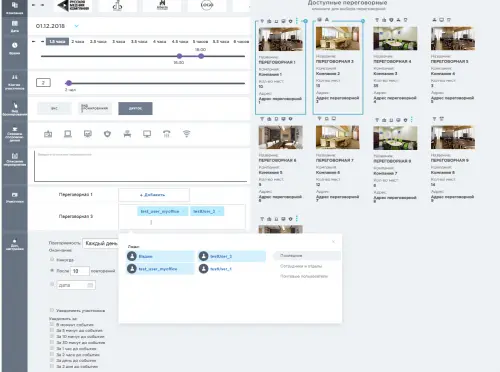Screen dimensions: 500x372
Task: Select the Wi-Fi equipment icon
Action: 186,134
